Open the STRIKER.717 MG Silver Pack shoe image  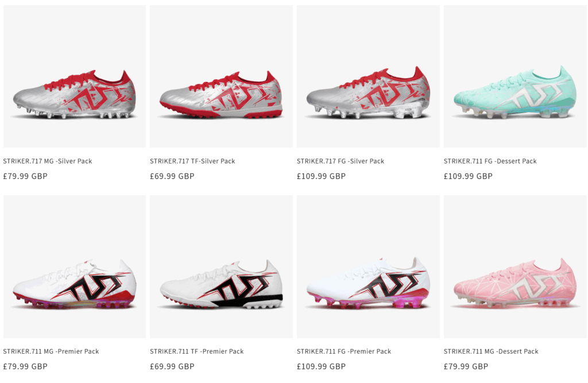tap(75, 76)
